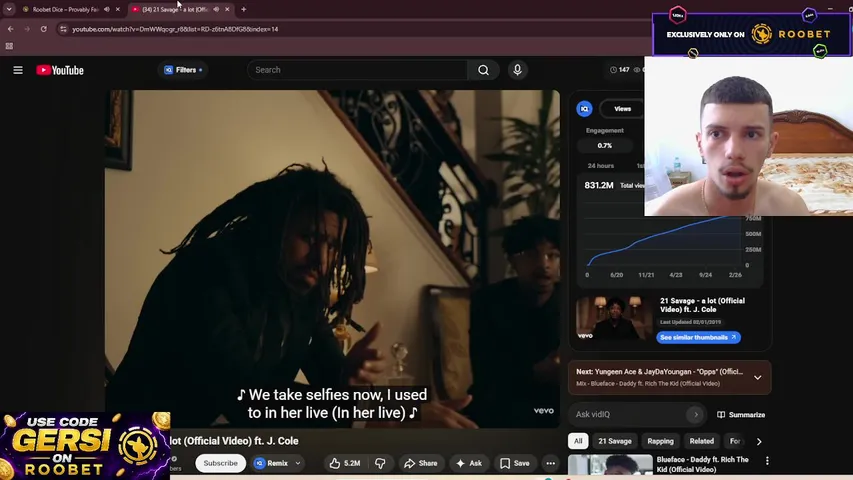853x480 pixels.
Task: Go to YouTube home via logo
Action: (60, 70)
